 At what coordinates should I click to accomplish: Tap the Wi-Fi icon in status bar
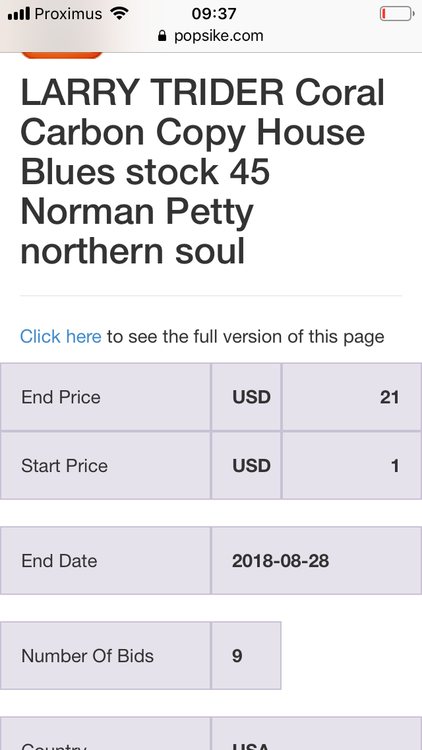tap(119, 13)
